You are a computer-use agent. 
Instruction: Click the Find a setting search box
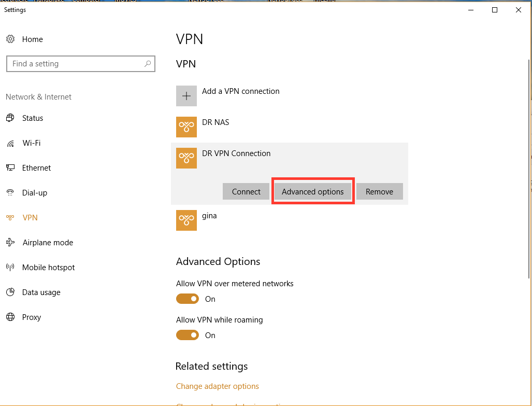point(75,64)
